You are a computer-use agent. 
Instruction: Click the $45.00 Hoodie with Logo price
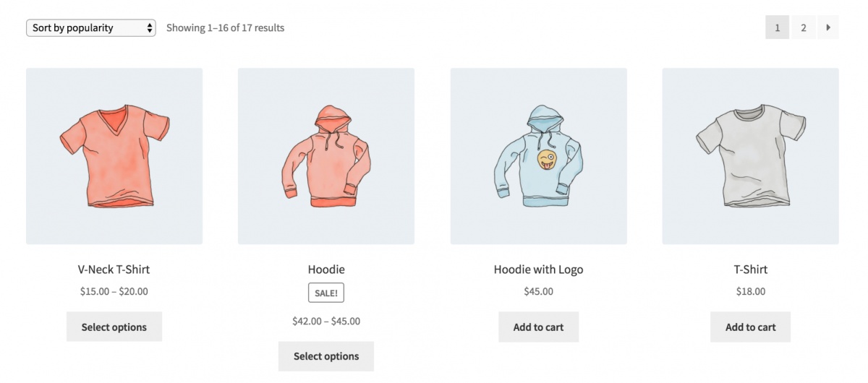coord(538,292)
